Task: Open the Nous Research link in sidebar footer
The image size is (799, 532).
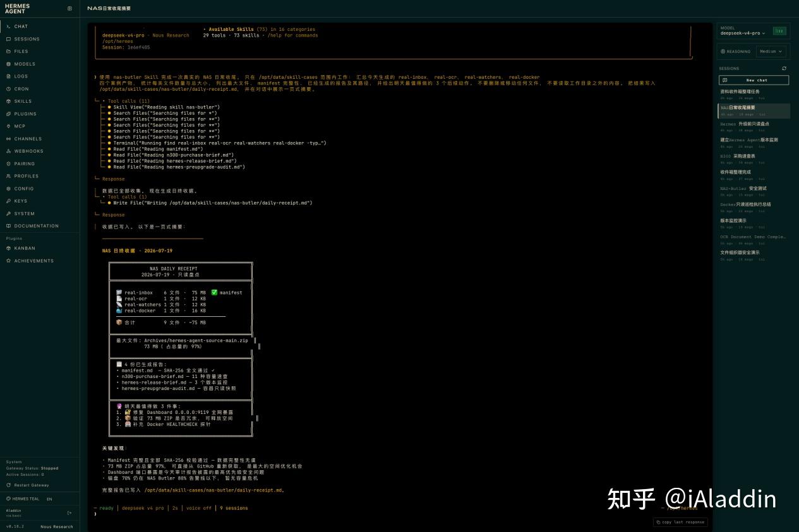Action: click(x=57, y=526)
